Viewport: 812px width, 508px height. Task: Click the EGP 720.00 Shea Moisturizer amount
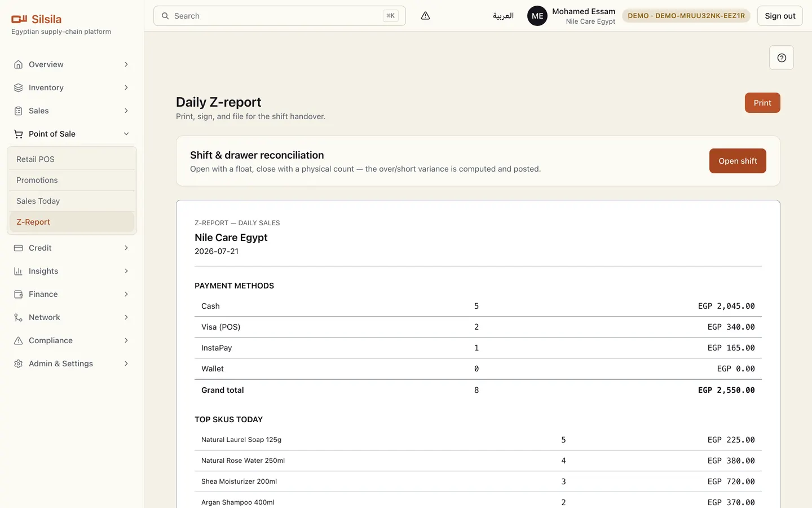[731, 481]
